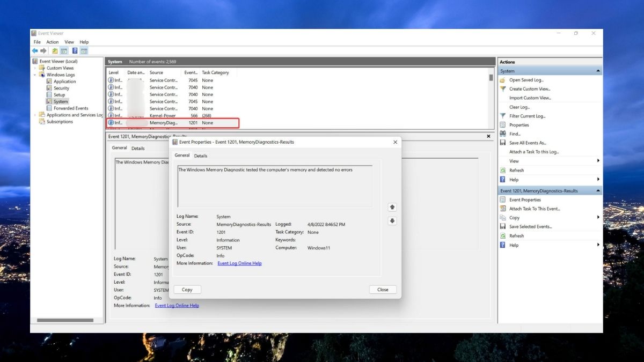Click the blue Help toolbar icon
Image resolution: width=644 pixels, height=362 pixels.
[75, 51]
